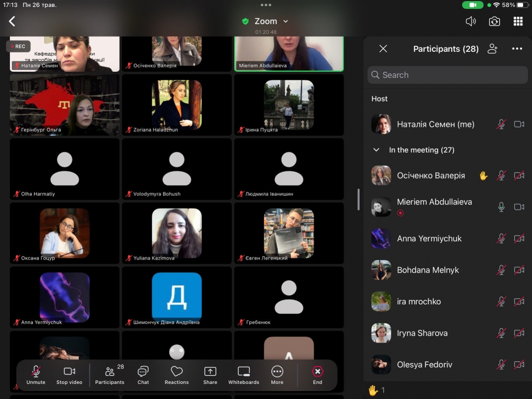Open Whiteboards from the toolbar
The height and width of the screenshot is (399, 532).
coord(243,375)
